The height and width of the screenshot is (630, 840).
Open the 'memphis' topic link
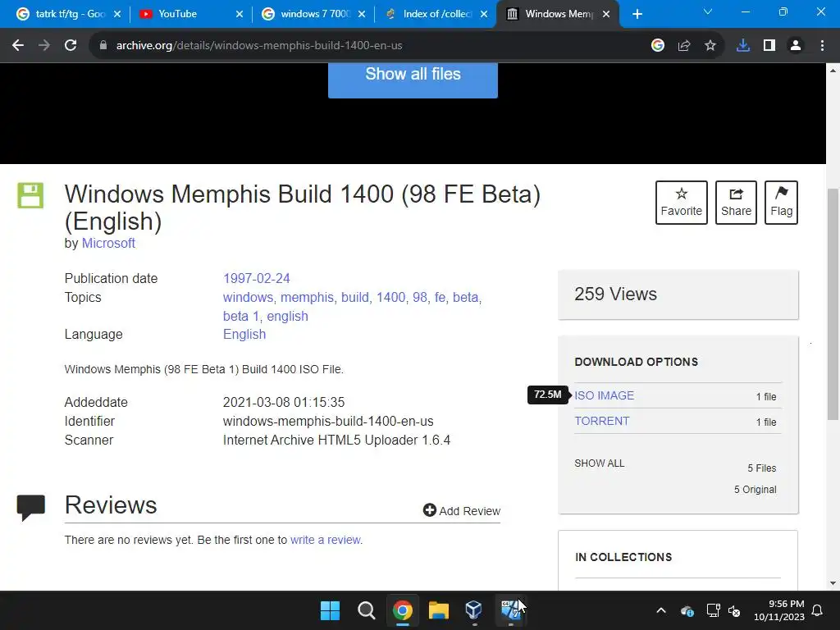coord(307,297)
